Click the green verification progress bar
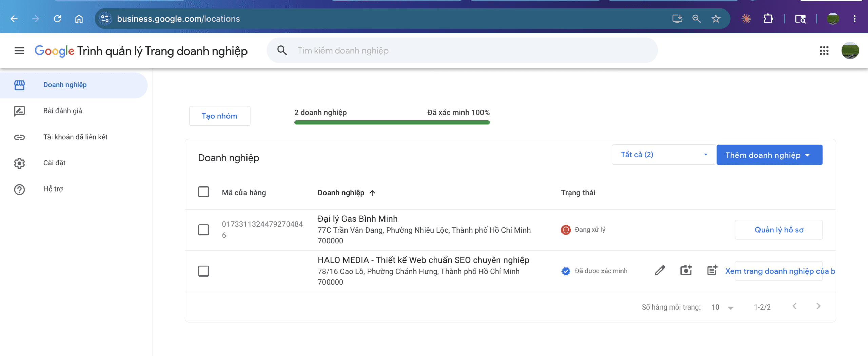The image size is (868, 356). (392, 122)
